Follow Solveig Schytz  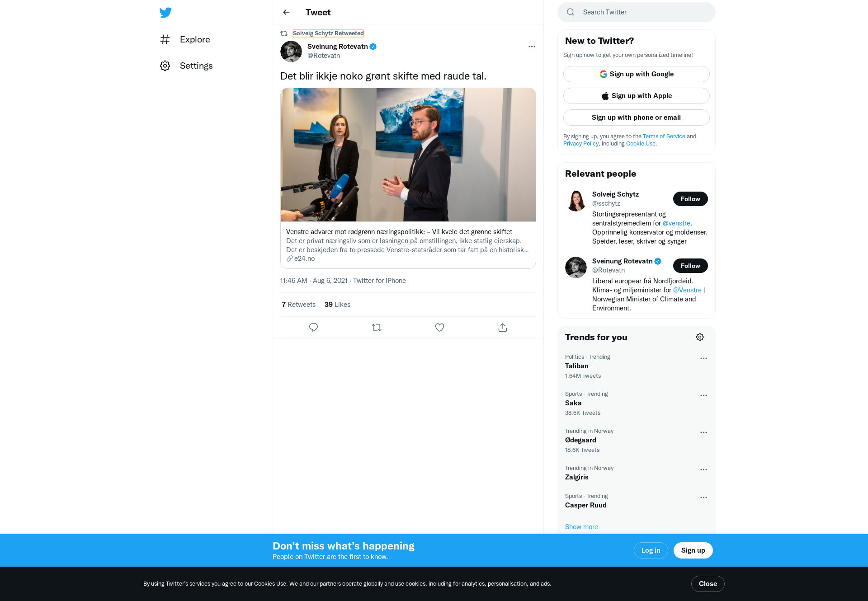[x=690, y=199]
